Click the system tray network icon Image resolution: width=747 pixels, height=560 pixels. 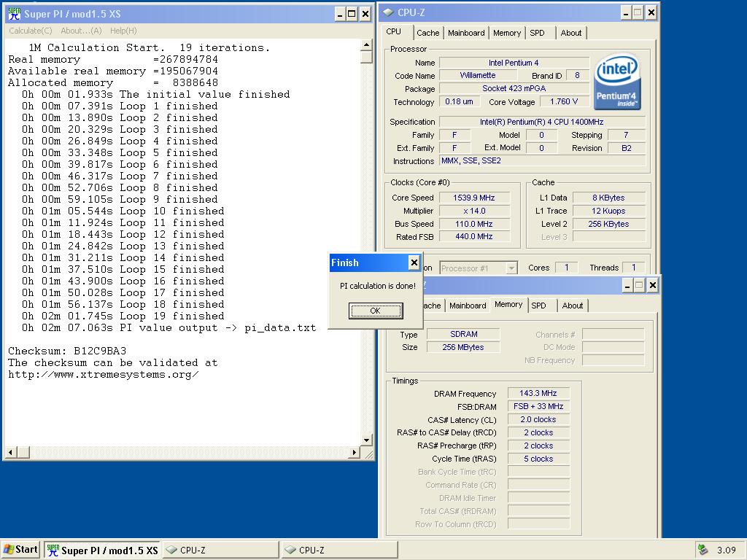coord(703,550)
